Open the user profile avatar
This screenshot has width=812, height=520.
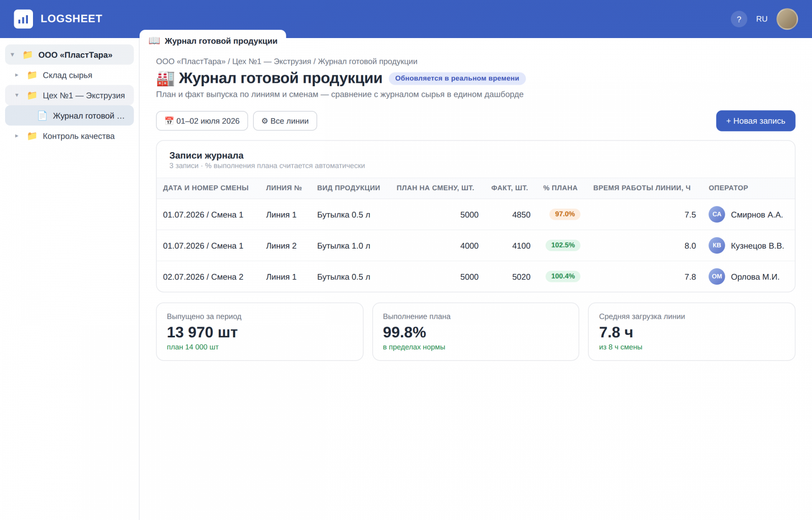coord(787,19)
